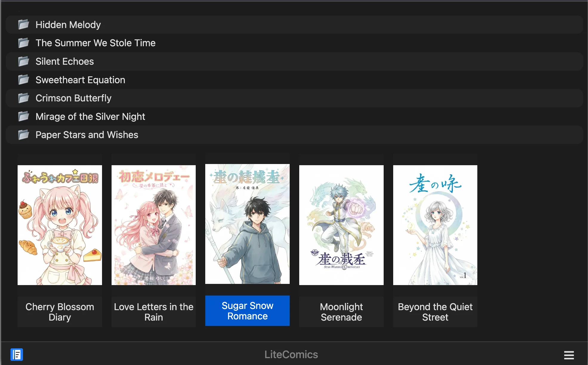Image resolution: width=588 pixels, height=365 pixels.
Task: Open the Hidden Melody folder
Action: click(x=68, y=25)
